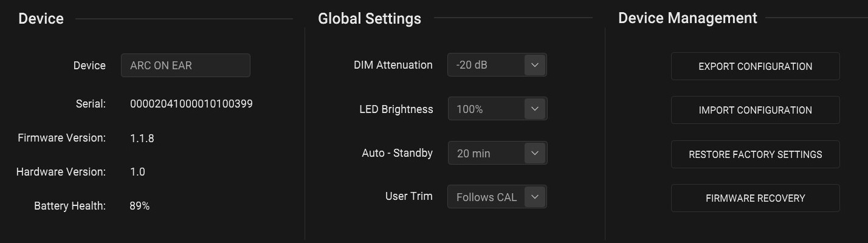Click the Battery Health 89% value
The width and height of the screenshot is (868, 243).
point(140,206)
